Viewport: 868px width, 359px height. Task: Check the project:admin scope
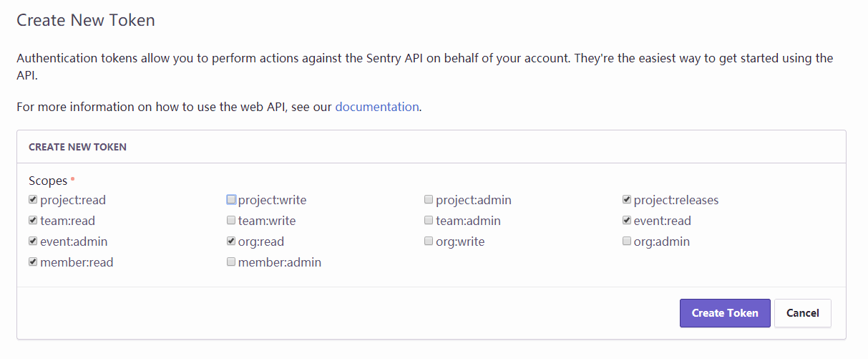429,200
